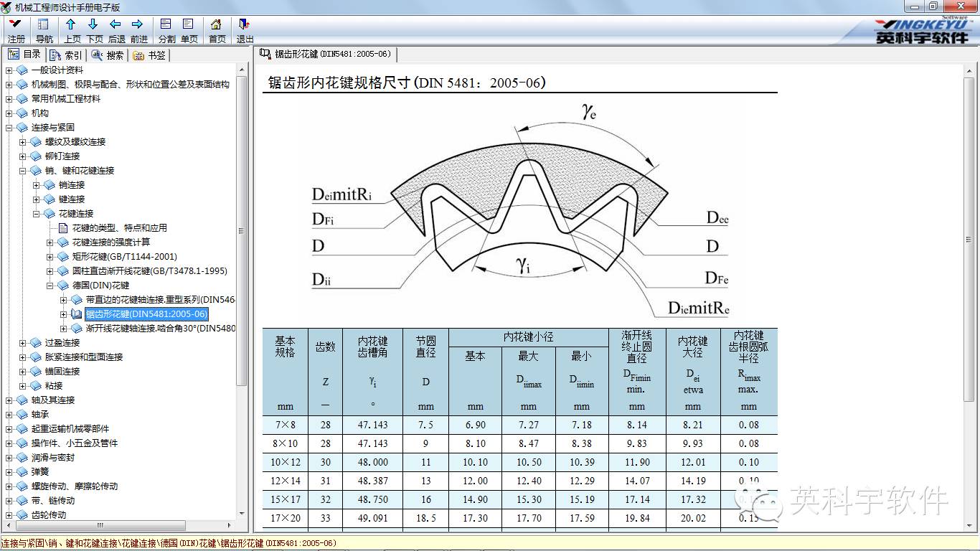Collapse the 连接与紧固 tree node
The width and height of the screenshot is (980, 551).
tap(9, 128)
